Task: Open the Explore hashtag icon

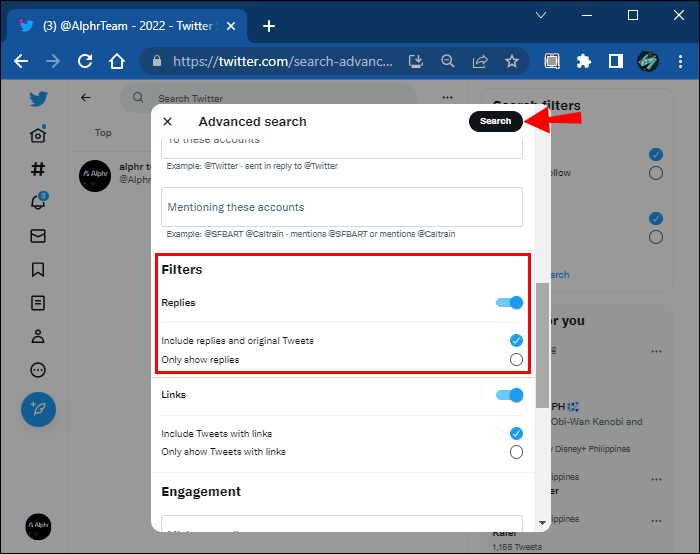Action: point(38,169)
